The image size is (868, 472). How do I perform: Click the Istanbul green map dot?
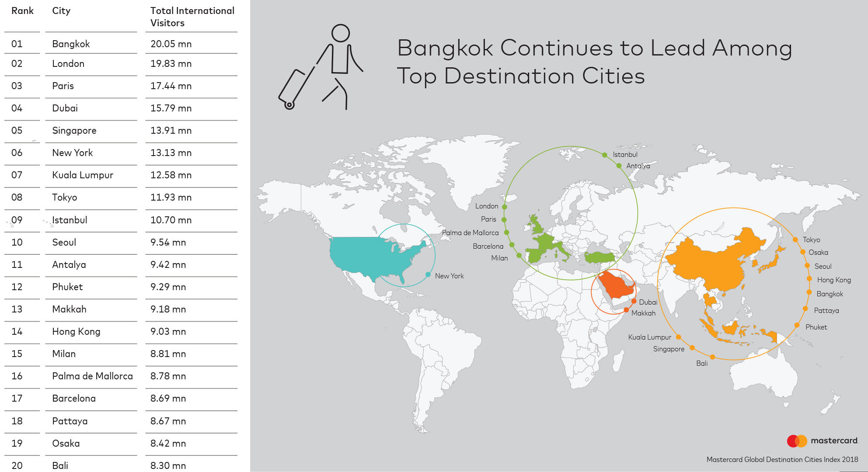[604, 155]
